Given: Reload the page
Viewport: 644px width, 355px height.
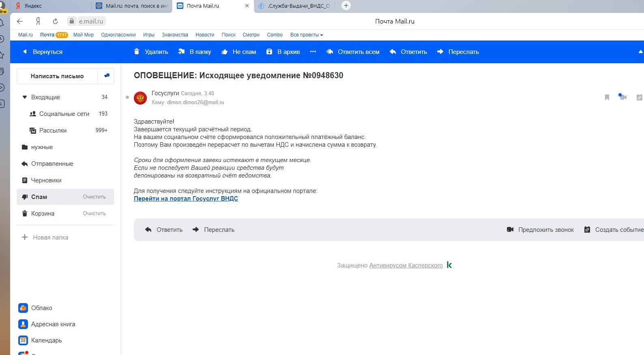Looking at the screenshot, I should (55, 21).
